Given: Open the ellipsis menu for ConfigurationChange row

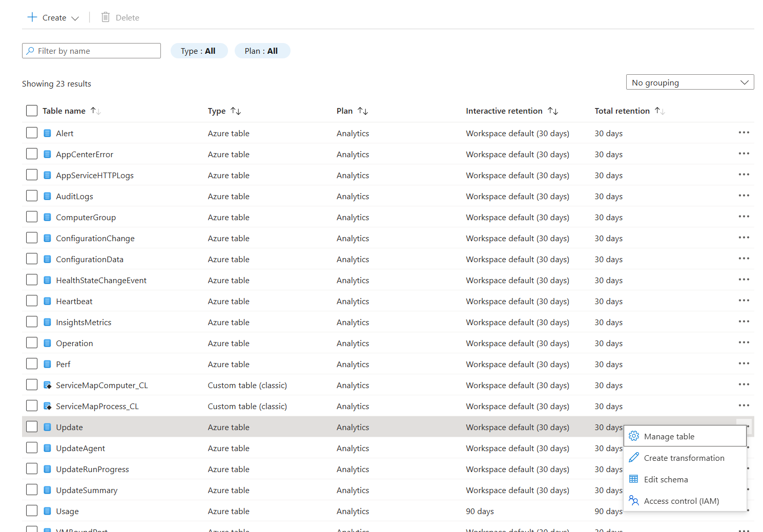Looking at the screenshot, I should pyautogui.click(x=744, y=238).
